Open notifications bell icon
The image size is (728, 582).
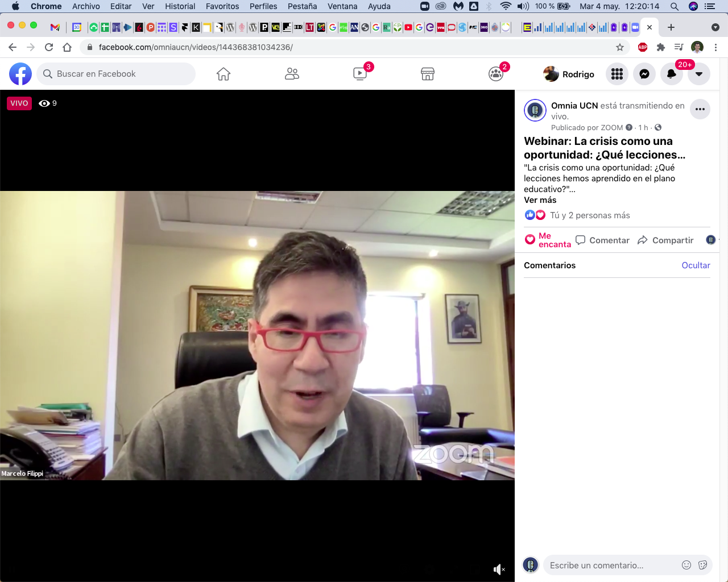click(672, 74)
